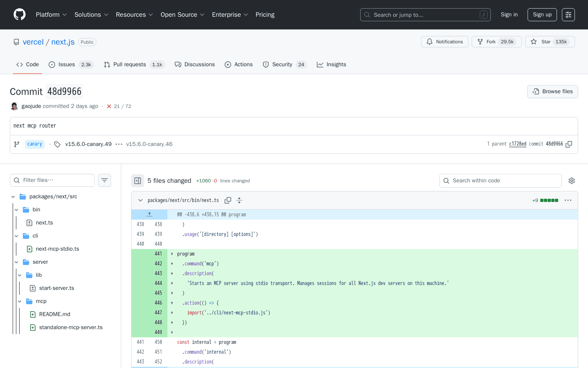This screenshot has width=588, height=368.
Task: Go to the Pricing page
Action: (x=265, y=15)
